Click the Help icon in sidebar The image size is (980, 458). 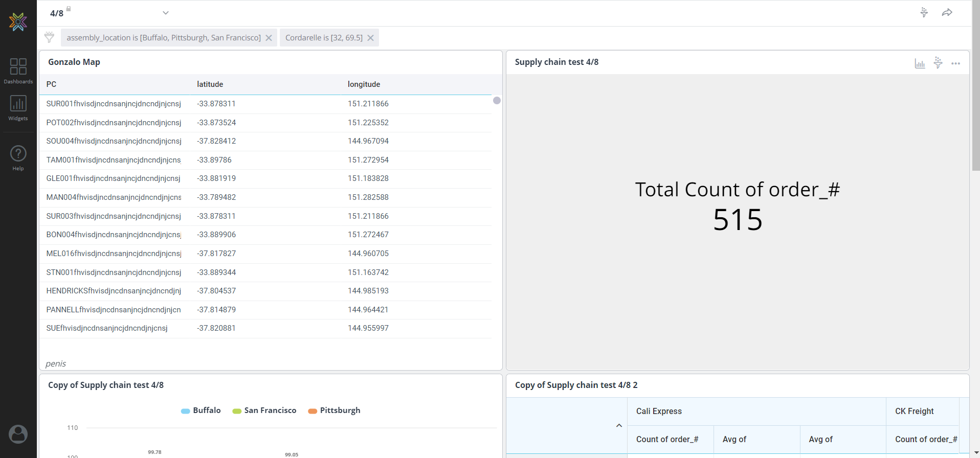(x=18, y=157)
